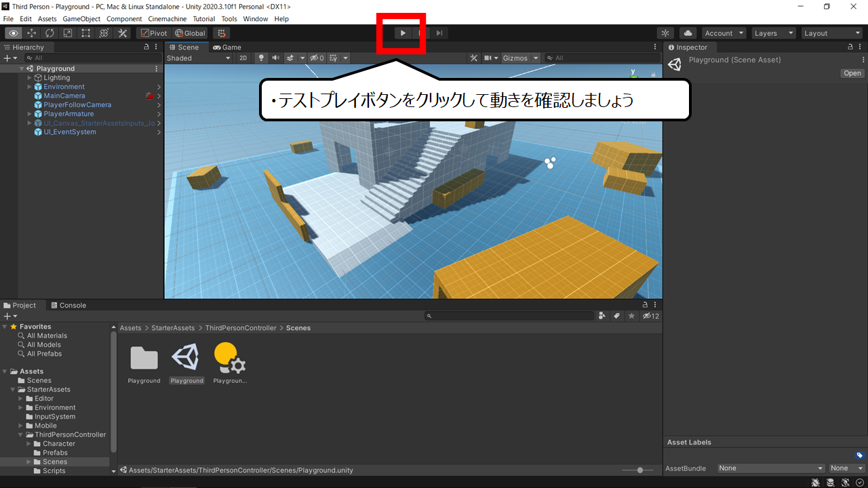Click the Open button in Inspector
Screen dimensions: 868x488
point(852,73)
